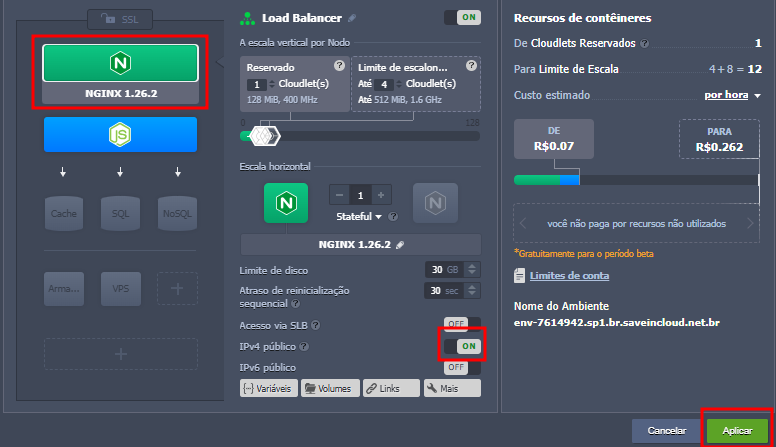Viewport: 776px width, 447px height.
Task: Open help for IPv4 público
Action: pyautogui.click(x=304, y=347)
